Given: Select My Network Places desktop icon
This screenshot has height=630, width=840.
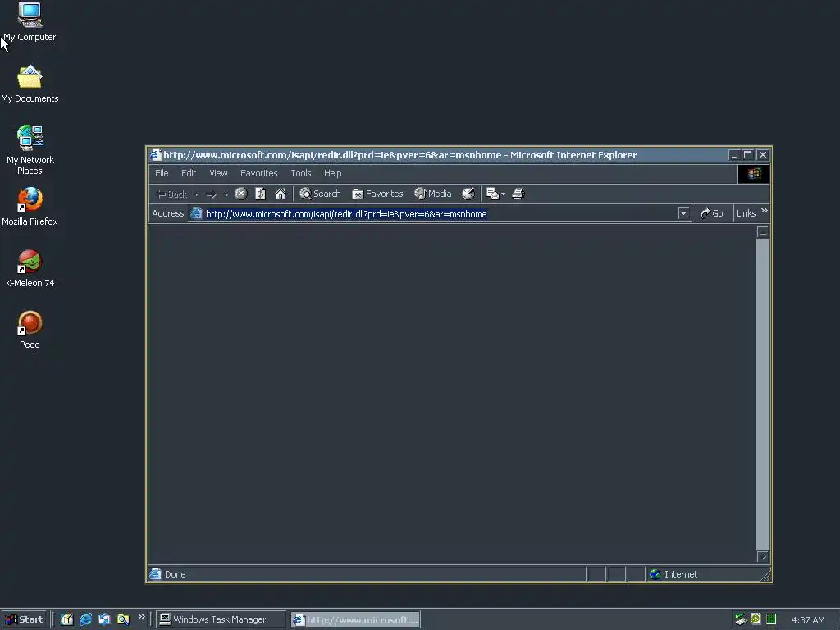Looking at the screenshot, I should [30, 150].
